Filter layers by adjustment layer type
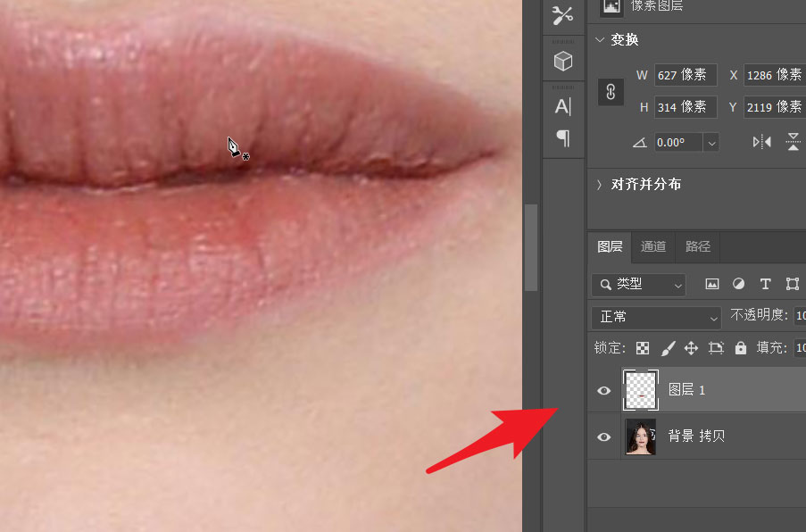Screen dimensions: 806x532 click(x=739, y=284)
